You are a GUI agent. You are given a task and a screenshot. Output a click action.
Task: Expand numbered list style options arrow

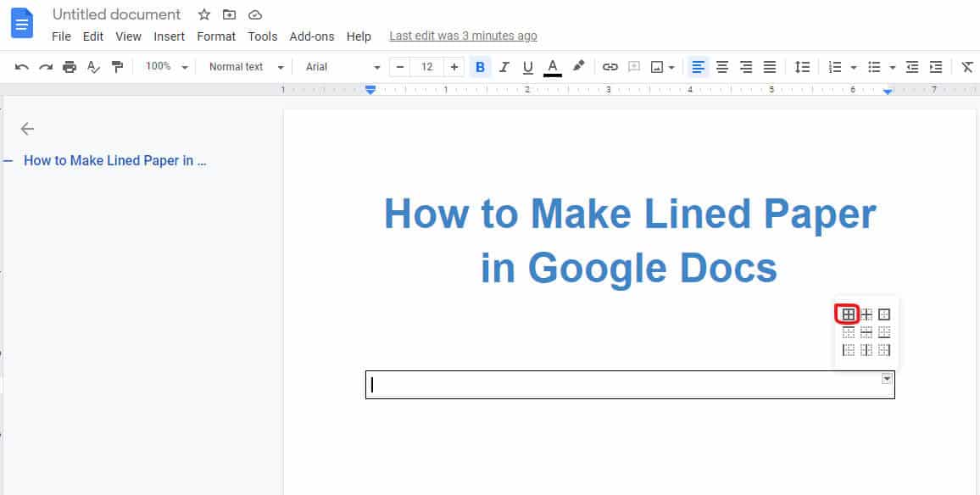[x=854, y=67]
